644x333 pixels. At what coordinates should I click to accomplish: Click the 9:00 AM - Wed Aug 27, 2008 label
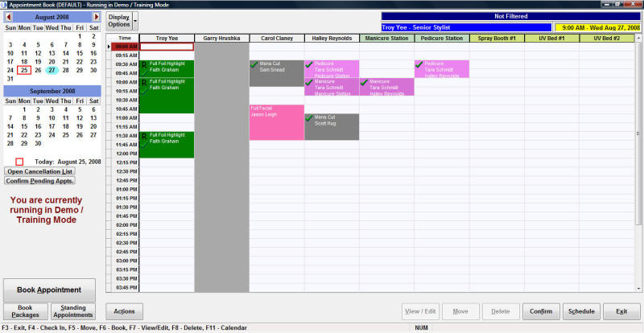pos(597,27)
